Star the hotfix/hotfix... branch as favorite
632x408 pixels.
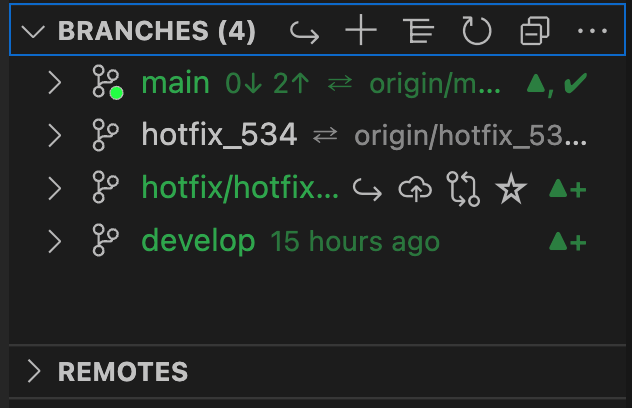511,188
